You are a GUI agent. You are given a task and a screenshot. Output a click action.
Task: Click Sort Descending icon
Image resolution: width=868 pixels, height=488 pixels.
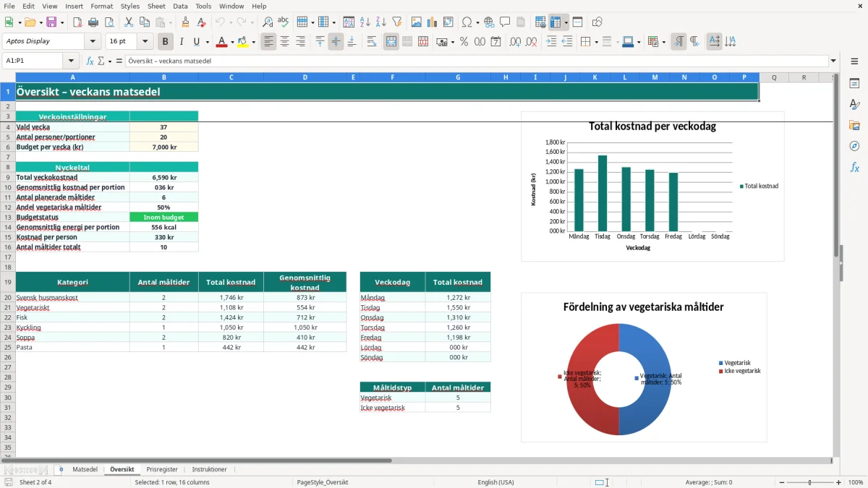coord(381,22)
